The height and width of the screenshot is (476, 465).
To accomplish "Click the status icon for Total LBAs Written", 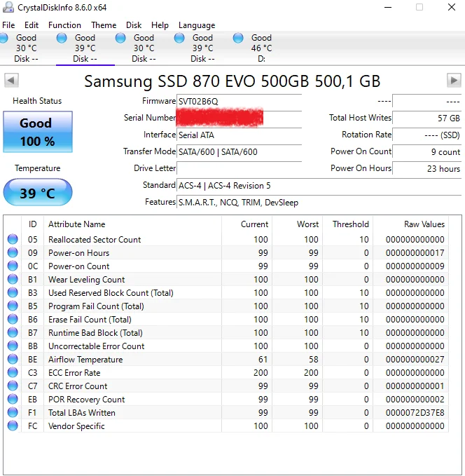I will coord(13,412).
